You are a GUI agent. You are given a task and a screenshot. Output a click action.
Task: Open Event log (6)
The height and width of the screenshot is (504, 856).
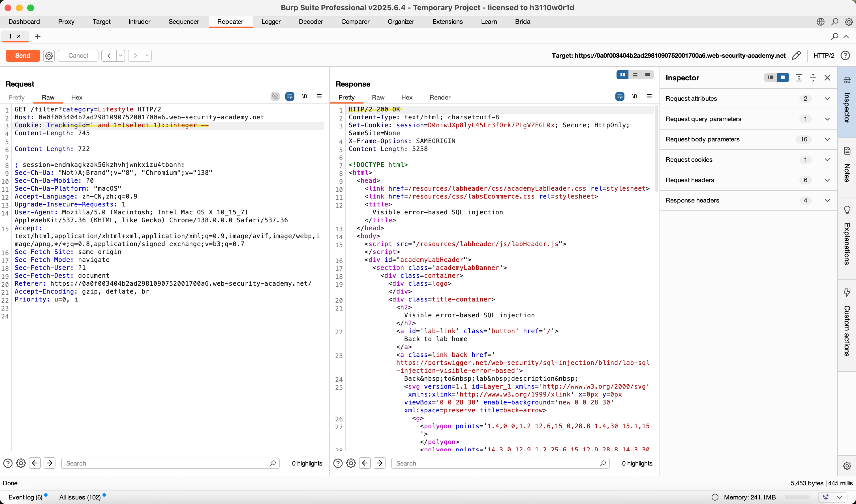pyautogui.click(x=25, y=497)
